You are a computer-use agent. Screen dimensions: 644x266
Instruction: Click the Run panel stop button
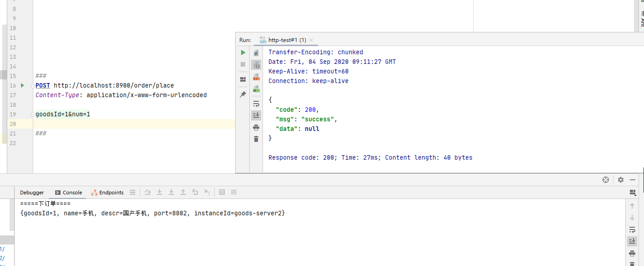[x=243, y=64]
